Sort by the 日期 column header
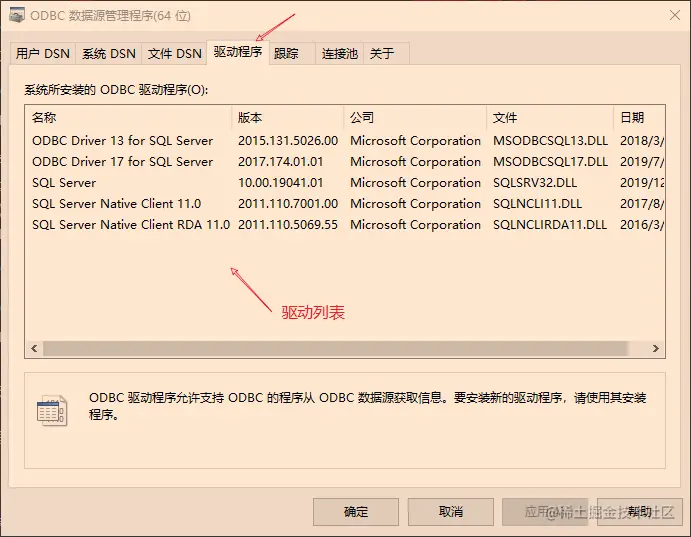691x537 pixels. click(x=639, y=118)
